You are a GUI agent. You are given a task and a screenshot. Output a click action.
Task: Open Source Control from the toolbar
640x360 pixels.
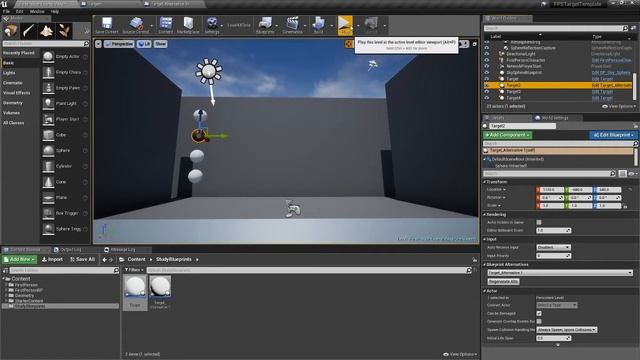(136, 25)
